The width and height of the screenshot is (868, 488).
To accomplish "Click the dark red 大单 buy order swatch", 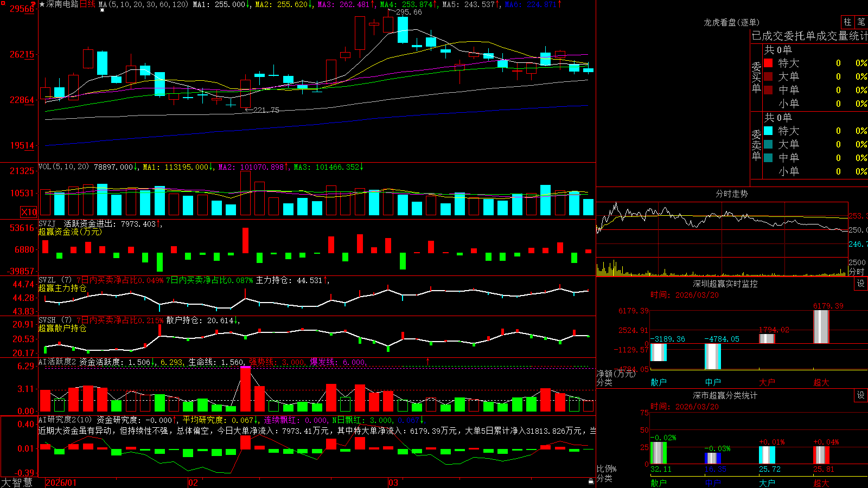I will point(768,76).
